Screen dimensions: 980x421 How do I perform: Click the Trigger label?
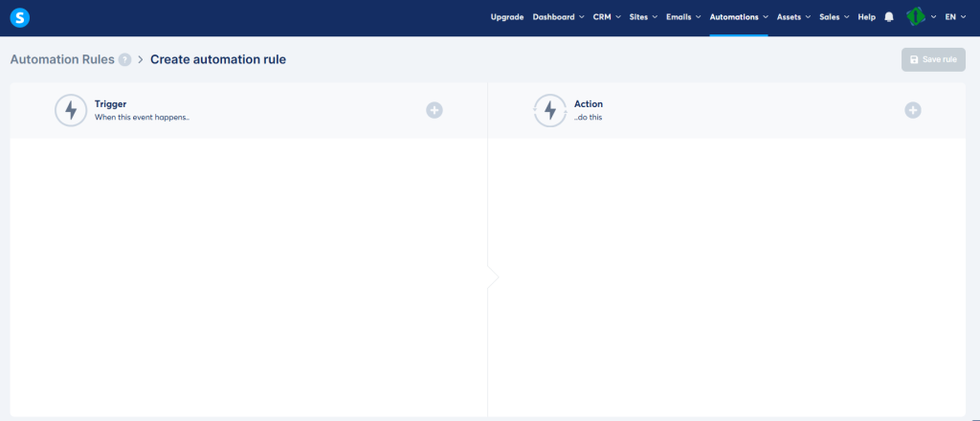tap(111, 104)
